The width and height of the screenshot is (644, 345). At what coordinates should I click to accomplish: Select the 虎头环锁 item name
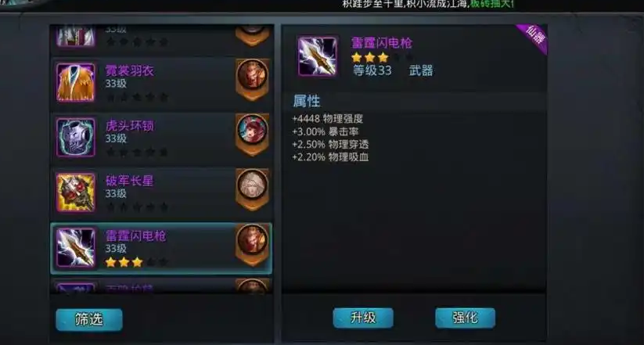click(x=130, y=126)
